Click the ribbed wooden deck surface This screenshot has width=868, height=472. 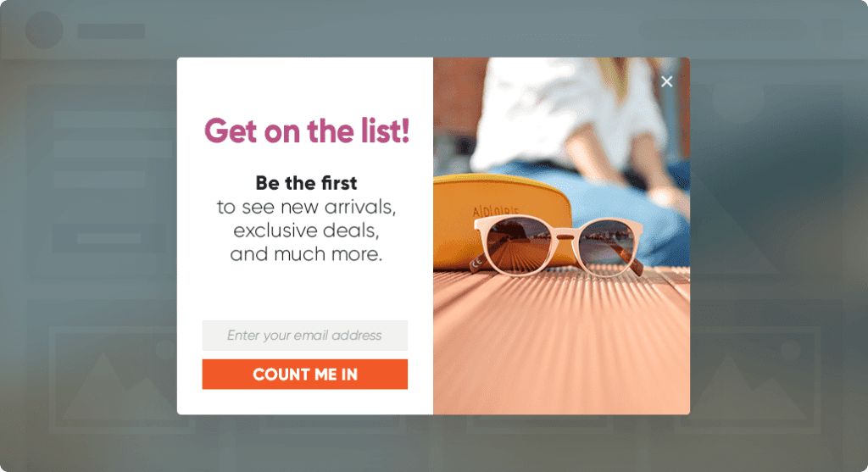coord(561,343)
